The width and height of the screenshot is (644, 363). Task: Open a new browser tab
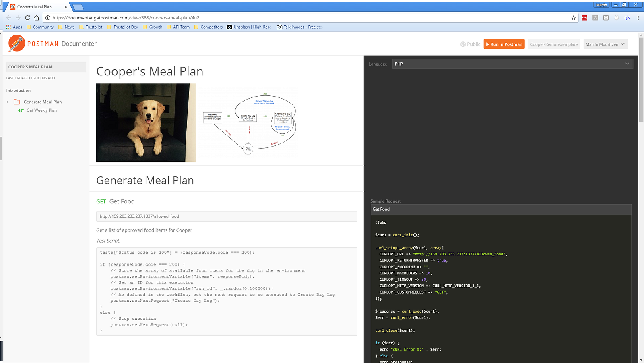point(78,7)
